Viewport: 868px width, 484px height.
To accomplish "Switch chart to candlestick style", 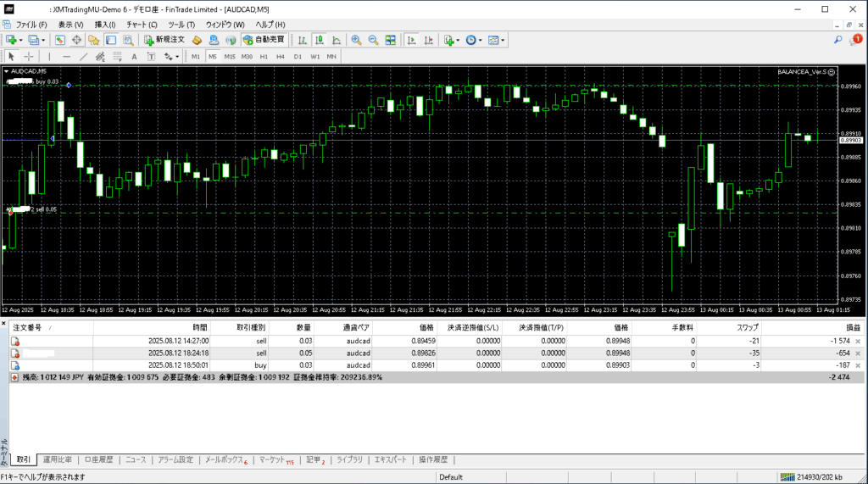I will pyautogui.click(x=320, y=40).
